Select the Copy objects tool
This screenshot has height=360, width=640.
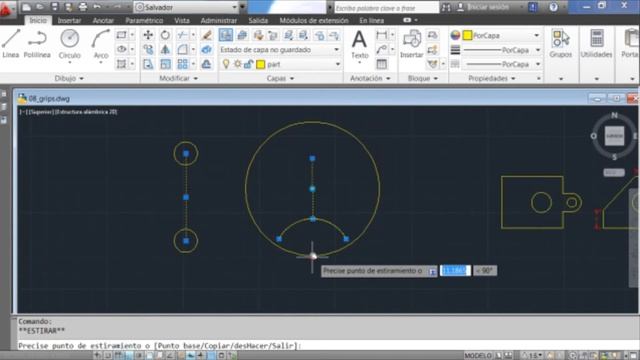tap(148, 50)
